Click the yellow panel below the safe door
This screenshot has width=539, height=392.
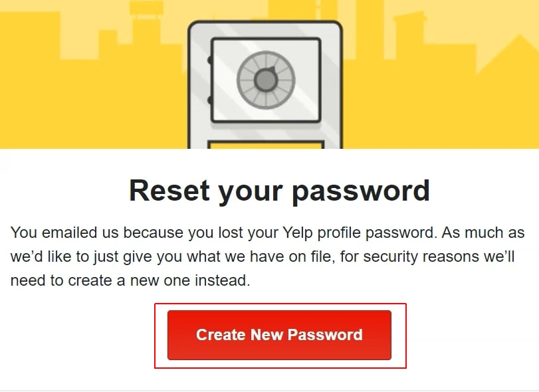265,145
